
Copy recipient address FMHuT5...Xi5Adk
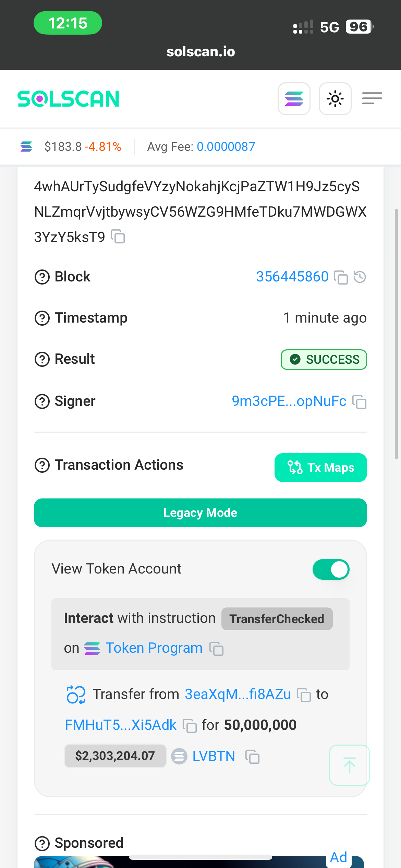pos(190,725)
